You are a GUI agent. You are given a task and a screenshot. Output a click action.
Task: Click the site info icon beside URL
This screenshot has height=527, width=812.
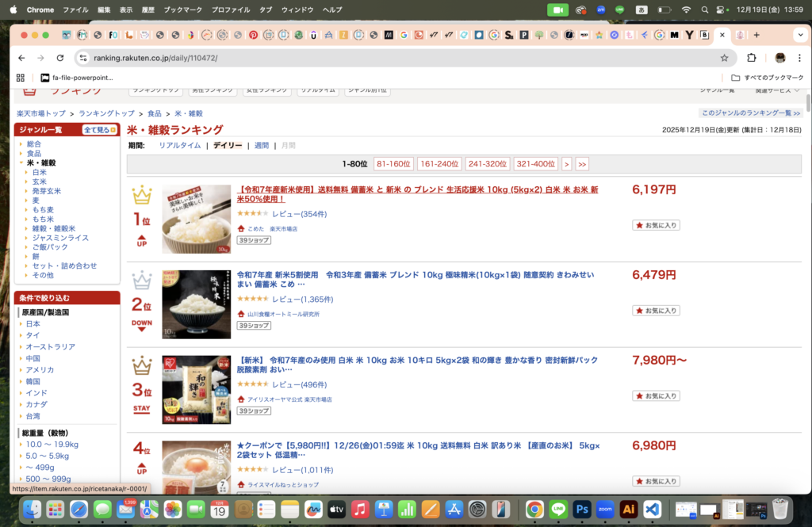click(x=83, y=58)
